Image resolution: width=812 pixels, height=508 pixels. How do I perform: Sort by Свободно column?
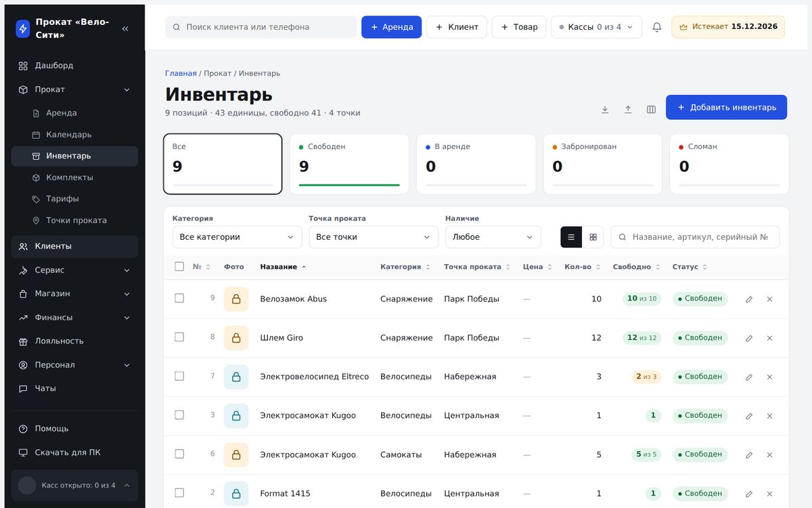click(636, 267)
